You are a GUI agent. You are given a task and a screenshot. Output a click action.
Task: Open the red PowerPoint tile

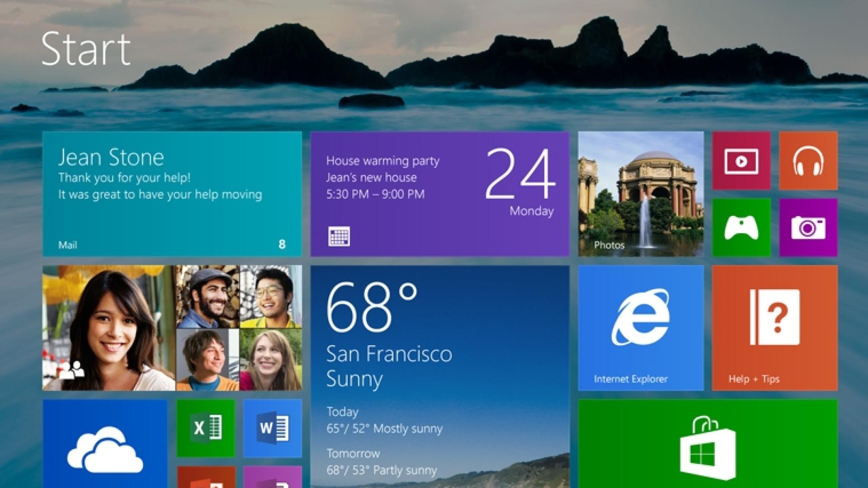206,478
